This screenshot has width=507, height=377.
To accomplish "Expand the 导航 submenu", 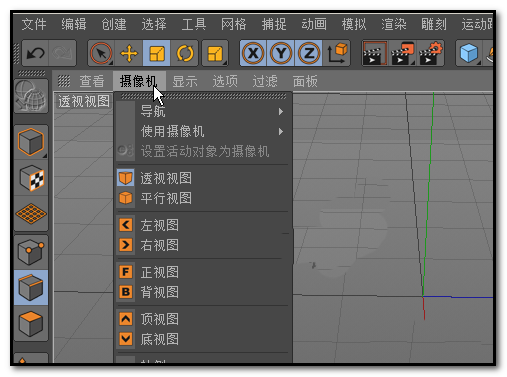I will coord(203,111).
